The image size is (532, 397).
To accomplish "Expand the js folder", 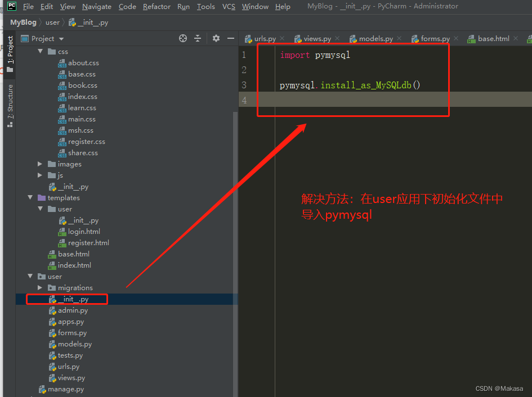I will click(40, 175).
